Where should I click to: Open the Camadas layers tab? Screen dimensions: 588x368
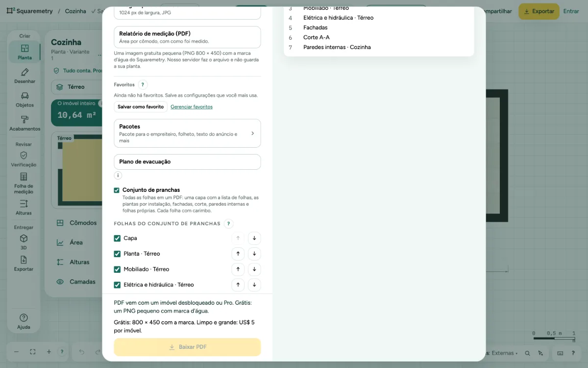click(x=76, y=282)
